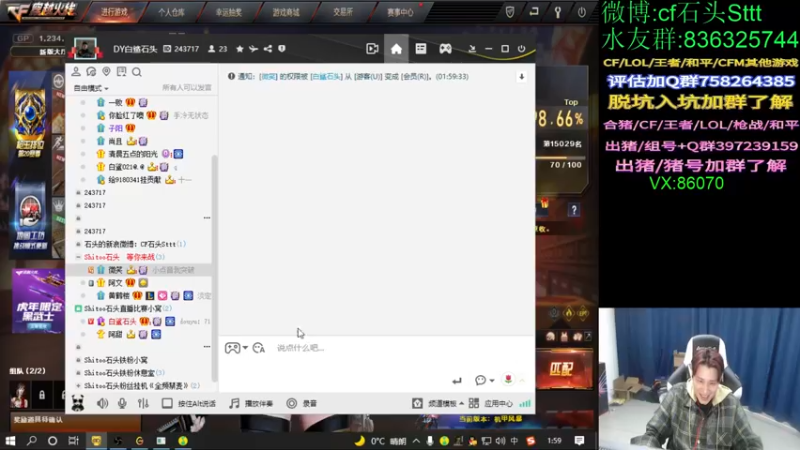Select user 清晨五点的阳光 in list
800x450 pixels.
coord(133,154)
